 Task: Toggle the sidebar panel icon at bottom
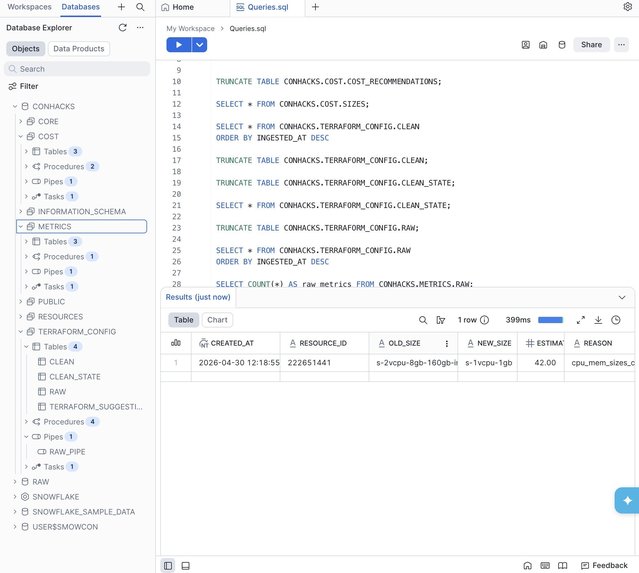tap(168, 566)
